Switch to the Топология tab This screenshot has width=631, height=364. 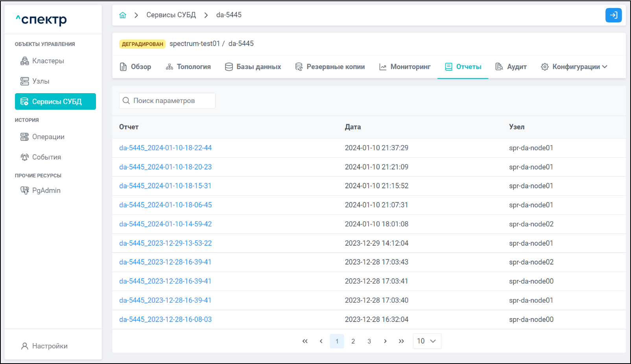point(188,67)
